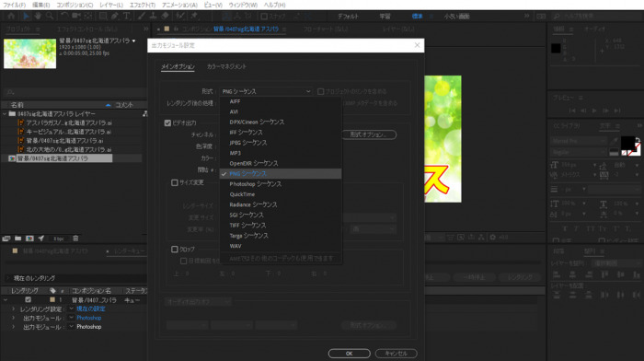
Task: Select the Home icon in toolbar
Action: pos(11,16)
